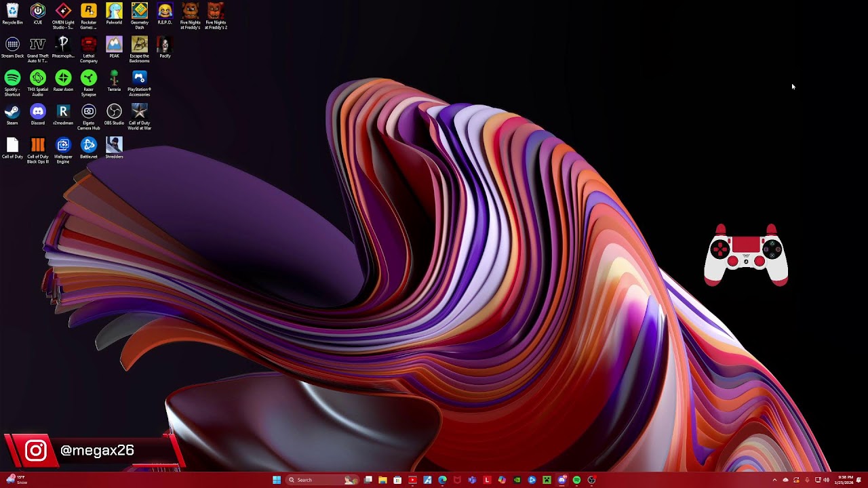Open PlayStation Accessories desktop icon
Screen dimensions: 868x488
click(139, 83)
